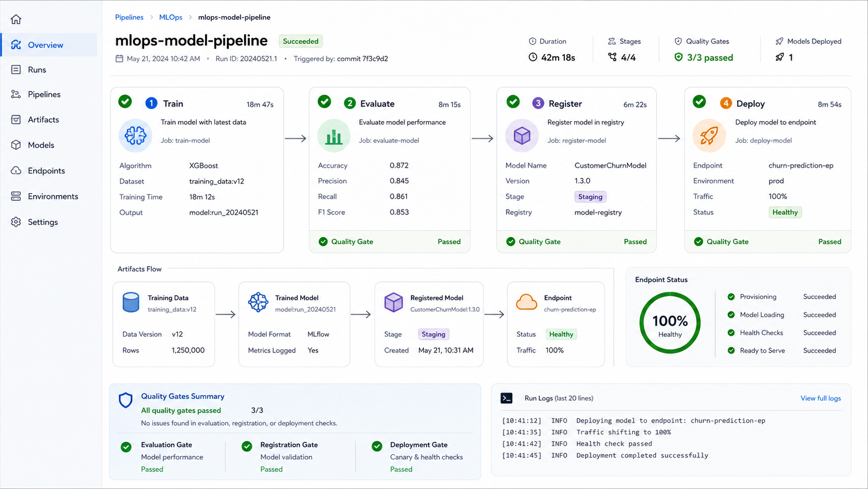Click the Evaluation Gate check icon
The height and width of the screenshot is (489, 868).
pos(126,447)
